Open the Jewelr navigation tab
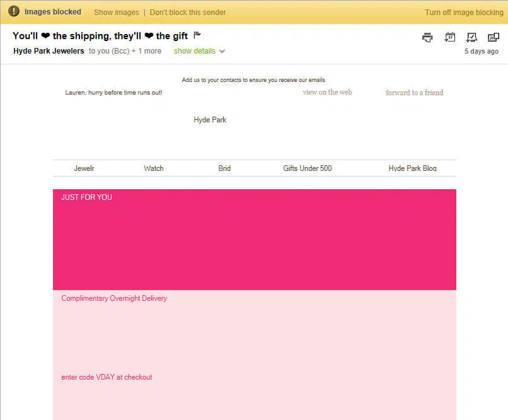 (84, 168)
